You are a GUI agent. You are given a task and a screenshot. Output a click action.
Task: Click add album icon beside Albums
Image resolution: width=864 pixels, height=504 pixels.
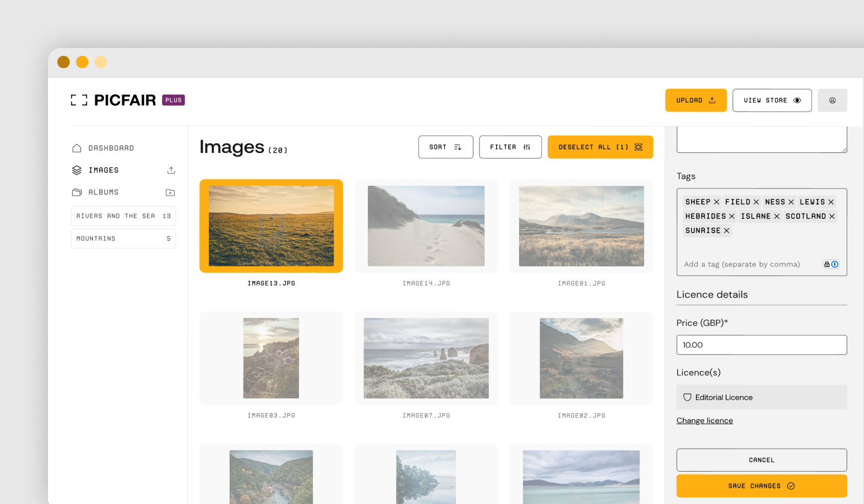pos(170,193)
